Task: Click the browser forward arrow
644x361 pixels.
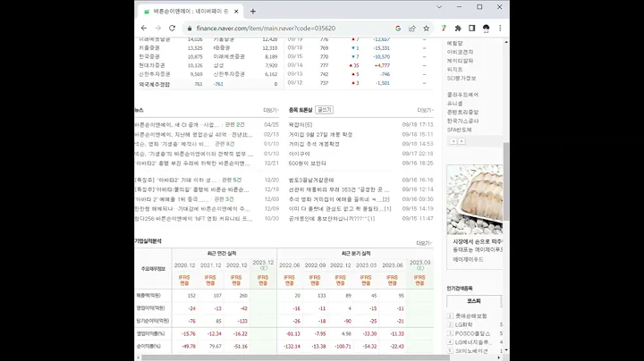Action: tap(158, 28)
